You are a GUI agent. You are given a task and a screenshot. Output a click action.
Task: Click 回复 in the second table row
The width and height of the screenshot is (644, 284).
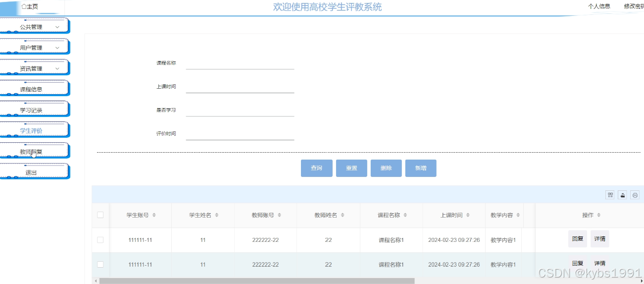tap(578, 263)
